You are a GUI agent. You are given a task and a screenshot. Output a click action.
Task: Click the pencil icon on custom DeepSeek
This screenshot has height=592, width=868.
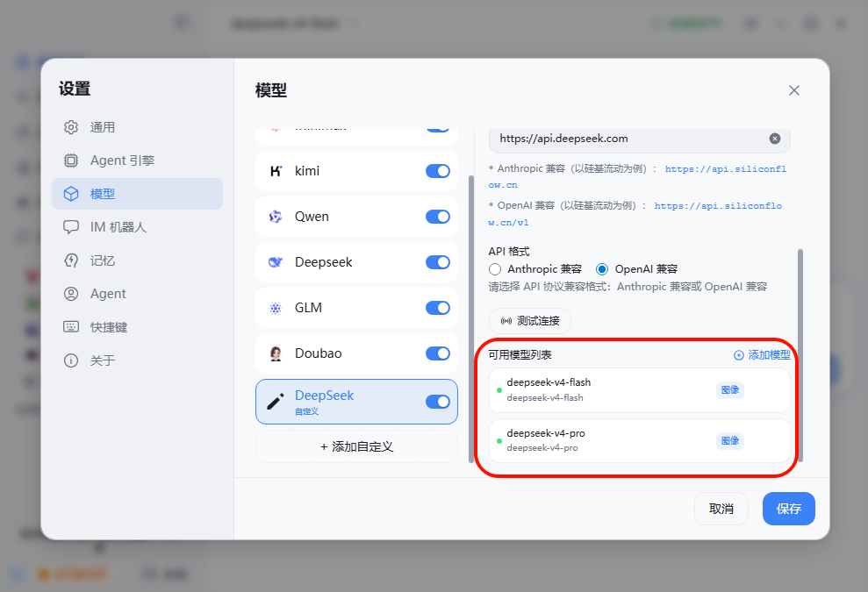pyautogui.click(x=276, y=402)
